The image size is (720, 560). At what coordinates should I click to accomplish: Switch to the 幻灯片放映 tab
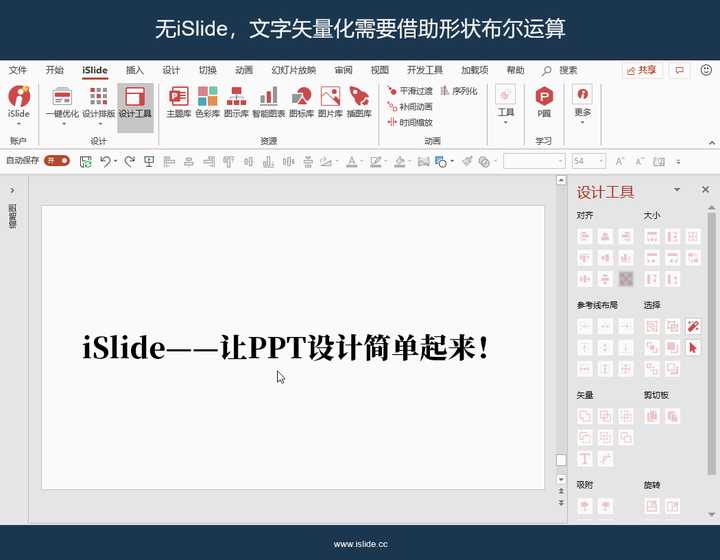click(x=294, y=70)
